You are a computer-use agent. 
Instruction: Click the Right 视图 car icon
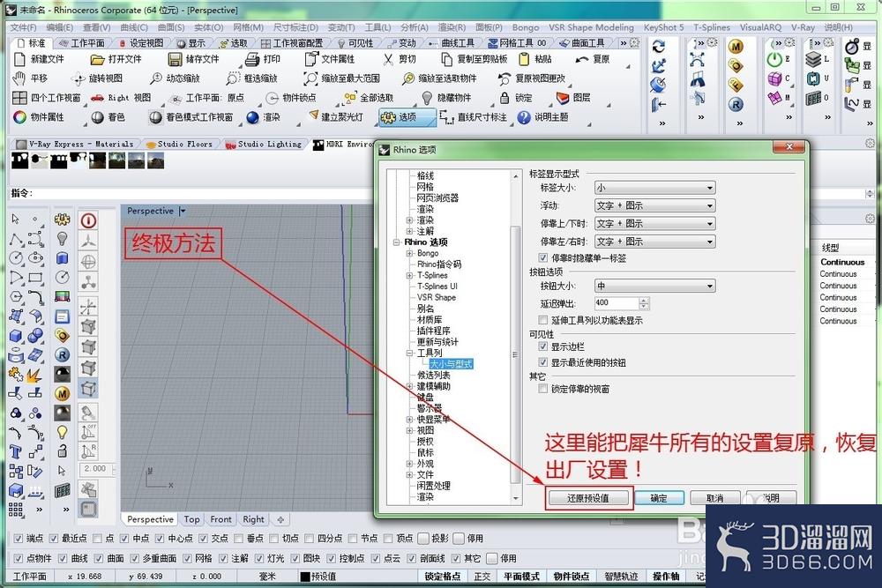[x=97, y=98]
